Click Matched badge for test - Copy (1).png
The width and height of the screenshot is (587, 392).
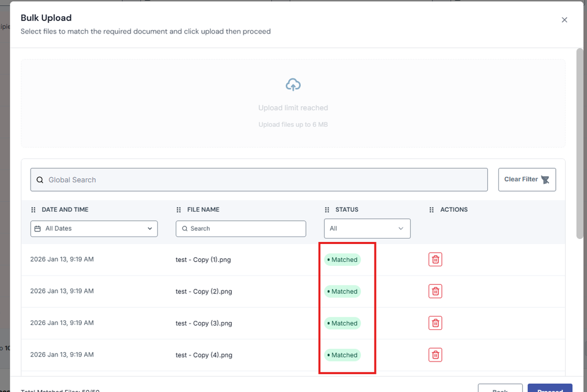click(342, 260)
